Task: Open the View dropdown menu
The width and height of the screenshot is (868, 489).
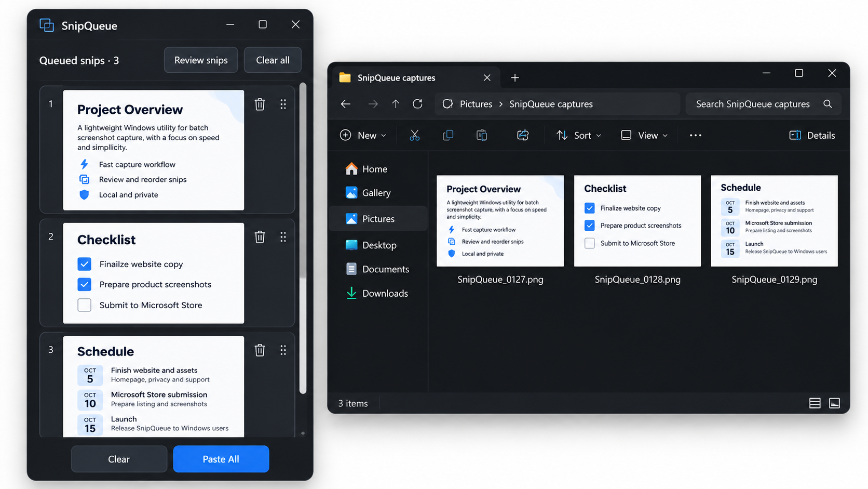Action: [x=644, y=135]
